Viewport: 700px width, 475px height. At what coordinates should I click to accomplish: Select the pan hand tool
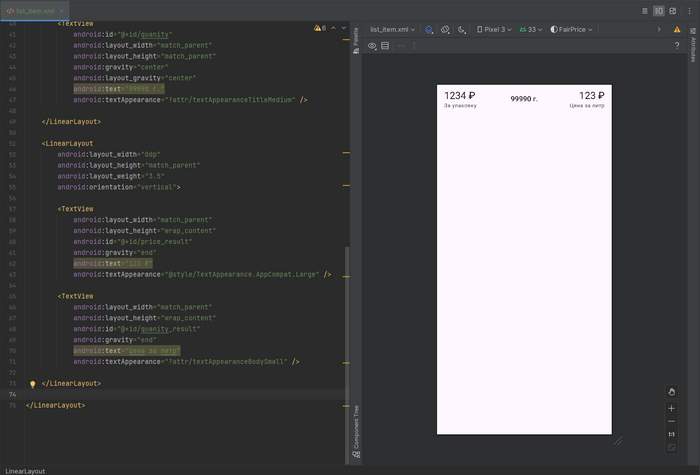tap(671, 392)
